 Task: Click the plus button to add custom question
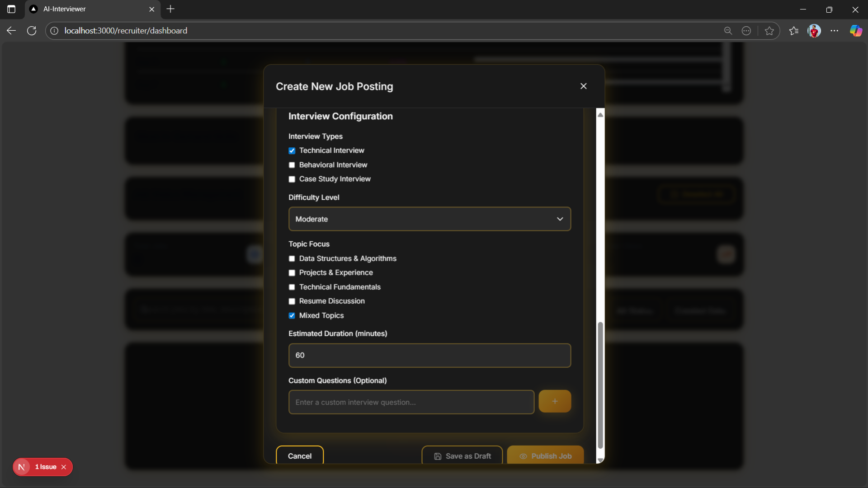(x=554, y=401)
